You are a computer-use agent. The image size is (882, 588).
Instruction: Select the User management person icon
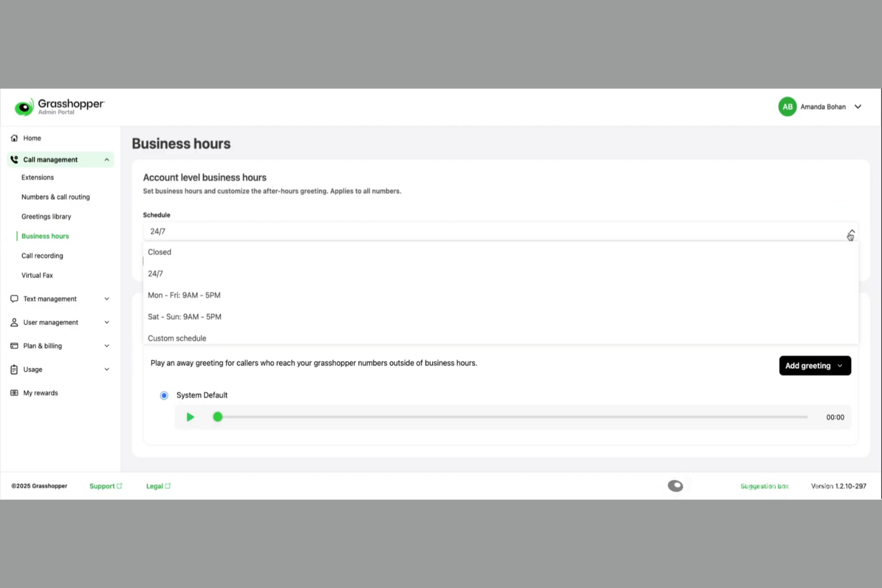14,322
